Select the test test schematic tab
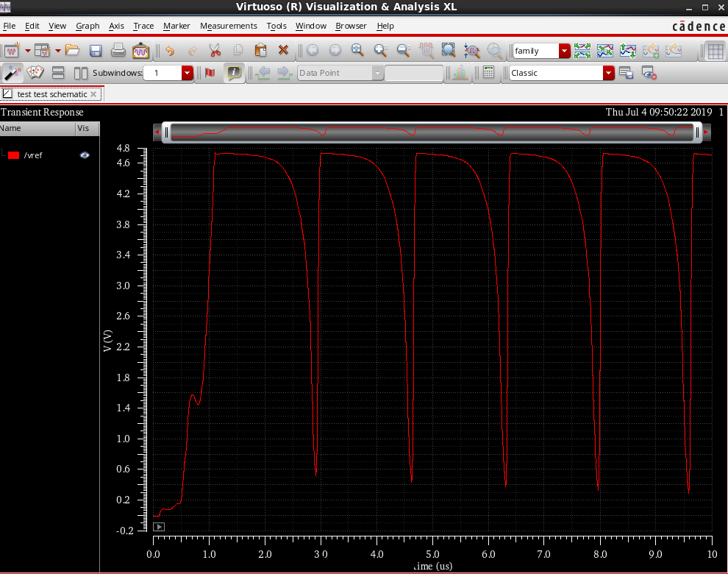This screenshot has height=574, width=728. (51, 94)
